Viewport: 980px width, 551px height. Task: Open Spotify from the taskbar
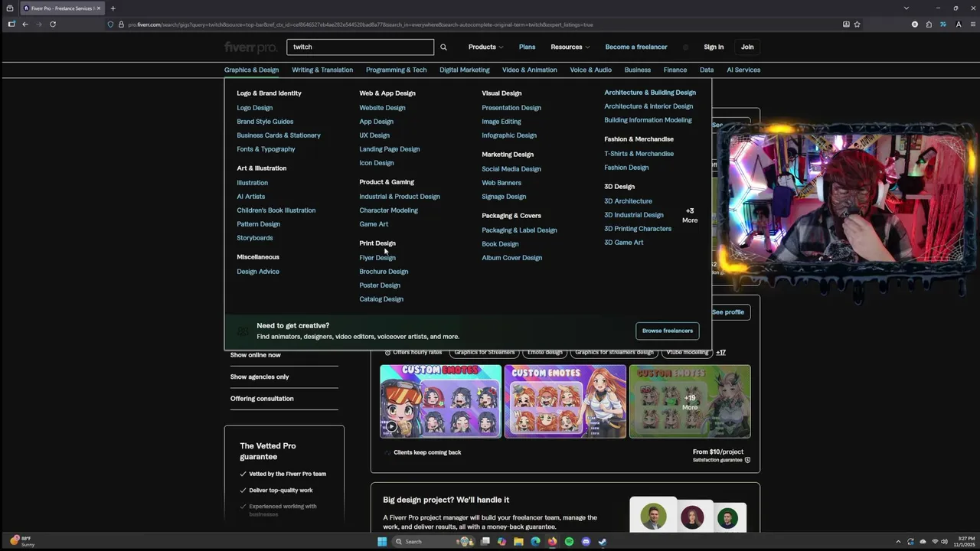569,542
